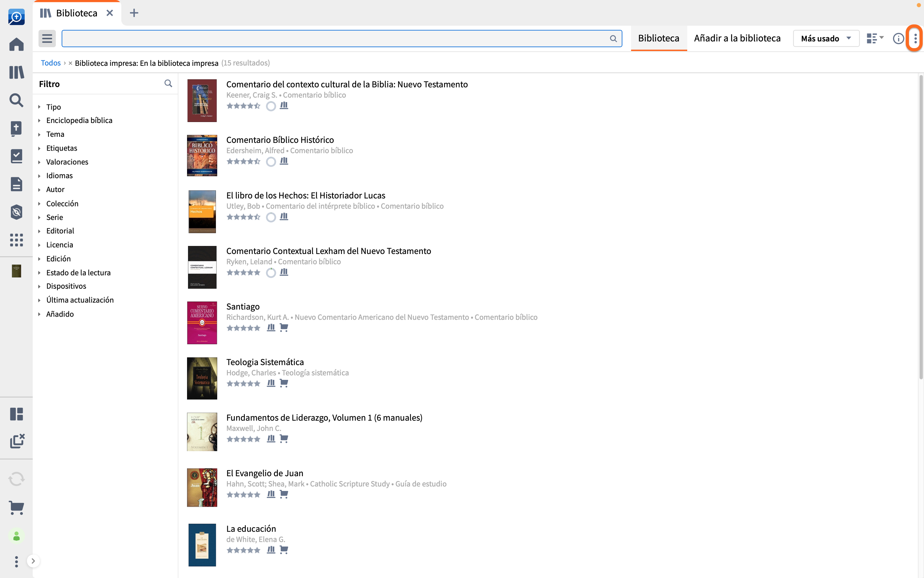Screen dimensions: 924x578
Task: Open the view style dropdown
Action: [875, 39]
